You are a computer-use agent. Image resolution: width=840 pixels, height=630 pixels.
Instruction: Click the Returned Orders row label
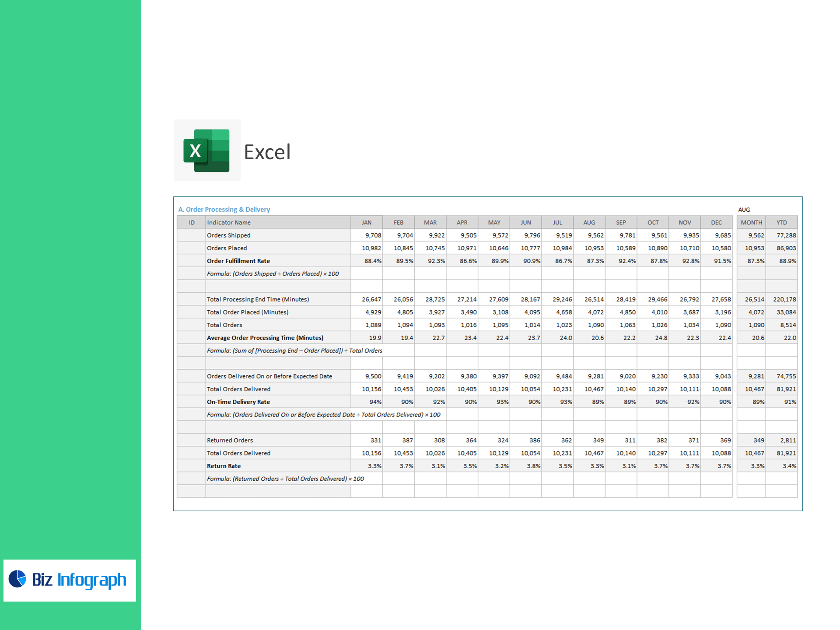point(230,441)
